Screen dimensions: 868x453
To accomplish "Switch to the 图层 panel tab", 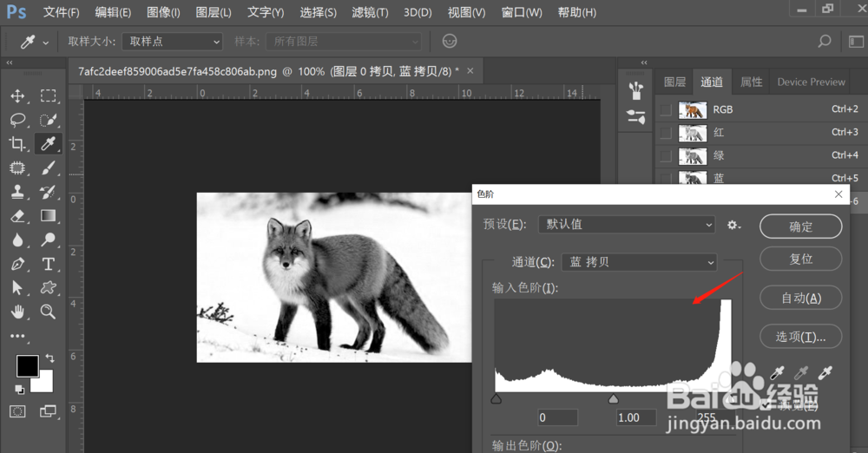I will tap(674, 82).
